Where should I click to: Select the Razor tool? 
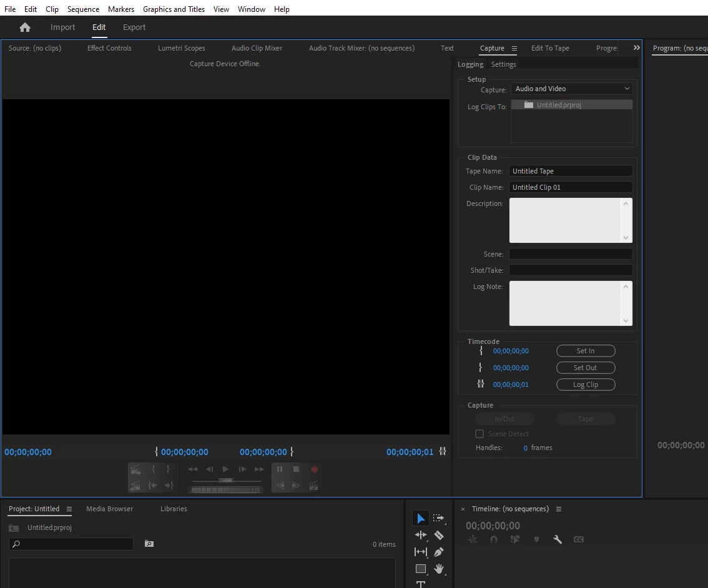click(x=438, y=535)
